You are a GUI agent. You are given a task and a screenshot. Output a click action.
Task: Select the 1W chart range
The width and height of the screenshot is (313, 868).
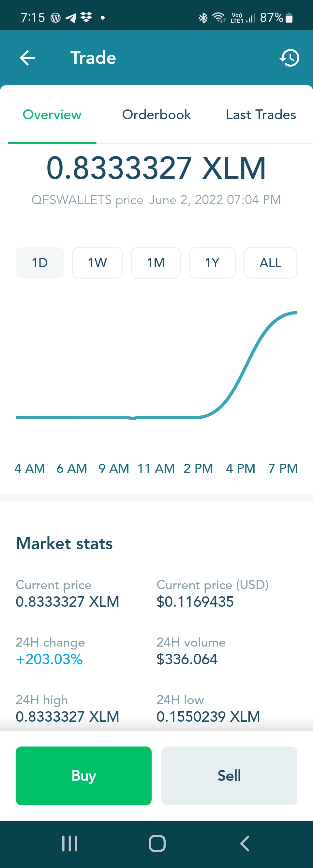[x=97, y=263]
